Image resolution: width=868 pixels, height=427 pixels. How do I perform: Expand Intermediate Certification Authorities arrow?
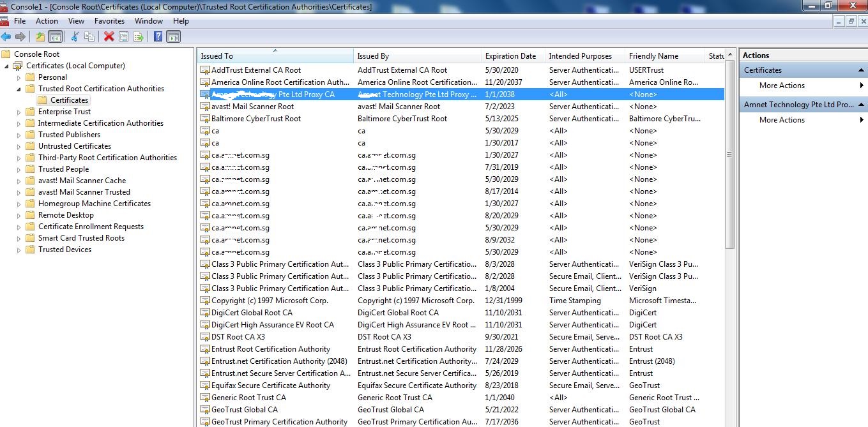point(19,123)
